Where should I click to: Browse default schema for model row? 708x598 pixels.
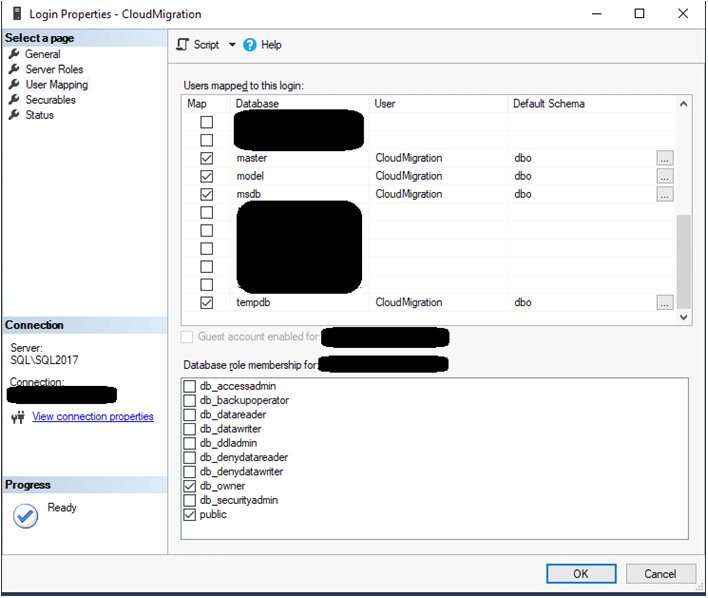click(665, 176)
